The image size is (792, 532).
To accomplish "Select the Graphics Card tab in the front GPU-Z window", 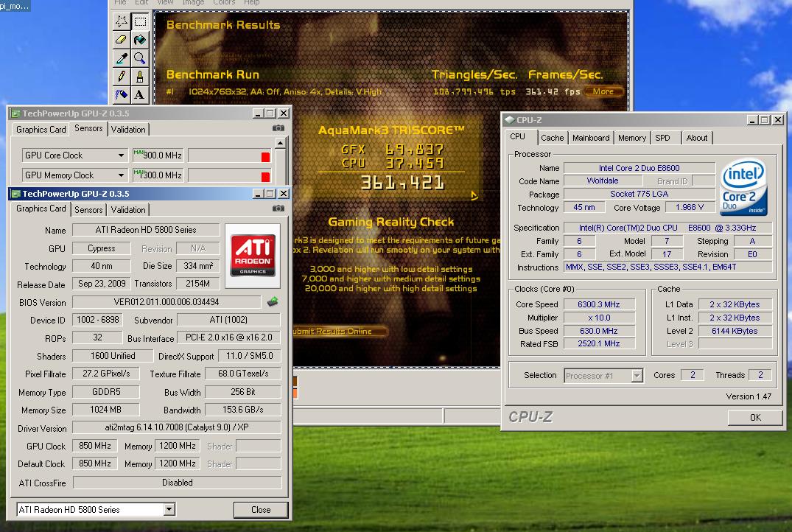I will 41,208.
